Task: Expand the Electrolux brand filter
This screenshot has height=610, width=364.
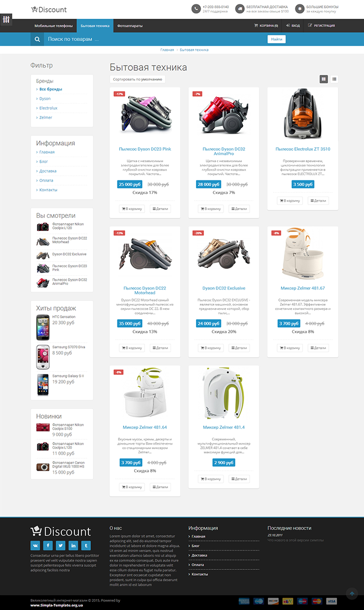Action: click(x=48, y=108)
